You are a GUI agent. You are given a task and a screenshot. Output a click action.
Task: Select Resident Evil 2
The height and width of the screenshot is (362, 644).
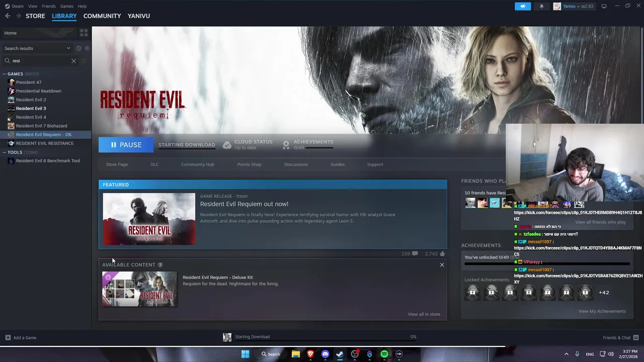[x=31, y=100]
